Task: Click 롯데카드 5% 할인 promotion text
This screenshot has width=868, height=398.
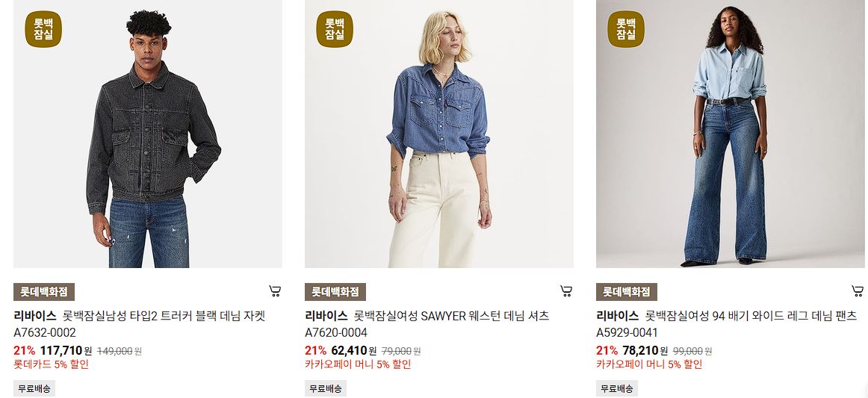Action: [x=51, y=364]
